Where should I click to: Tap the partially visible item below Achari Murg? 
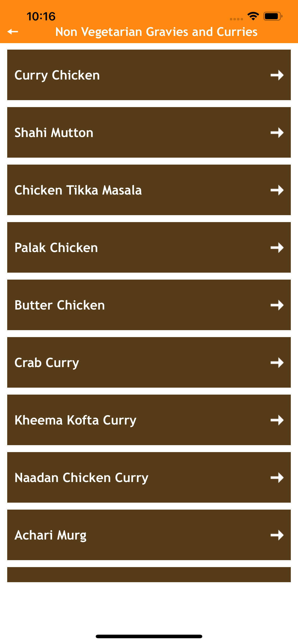(x=149, y=575)
